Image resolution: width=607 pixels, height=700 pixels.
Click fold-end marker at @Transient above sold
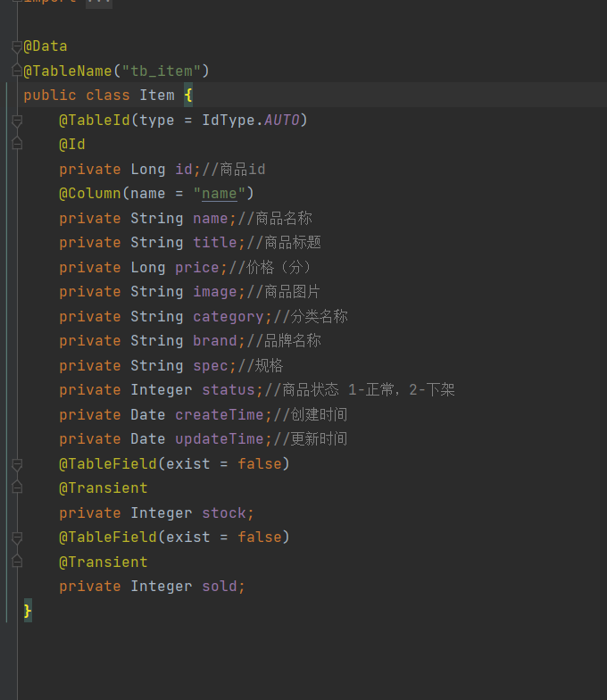pyautogui.click(x=17, y=562)
